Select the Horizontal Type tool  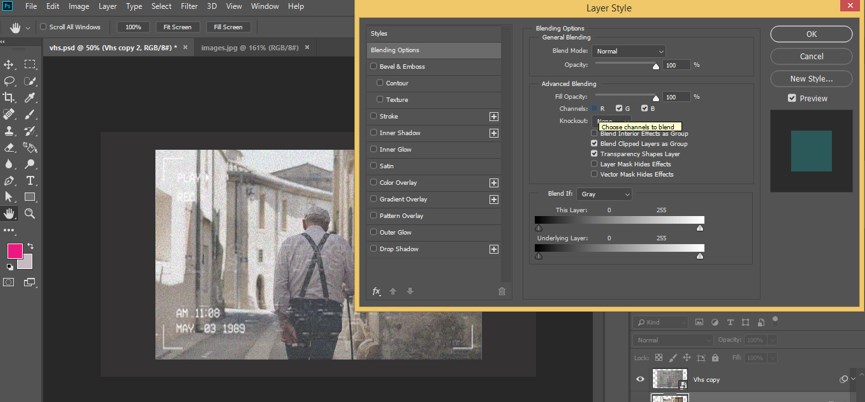(x=31, y=180)
